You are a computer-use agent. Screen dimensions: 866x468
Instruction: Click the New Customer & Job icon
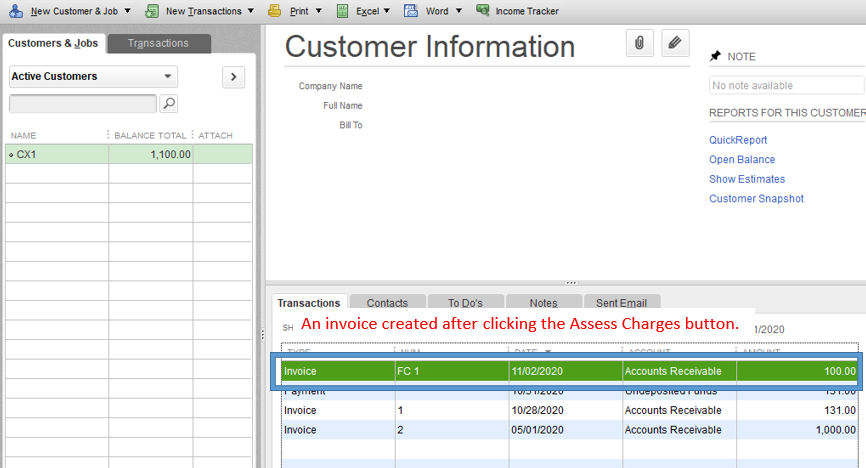[x=15, y=11]
